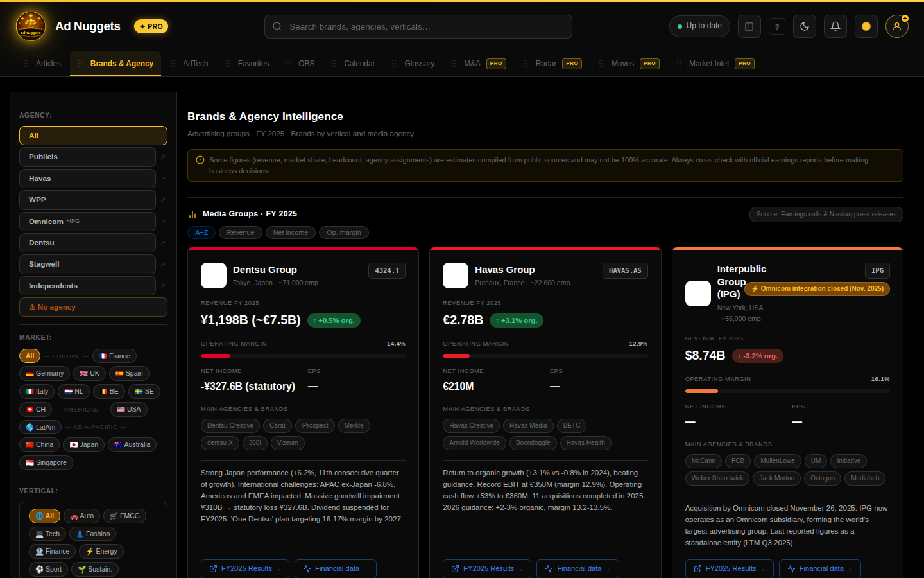Open the Glossary tab
The height and width of the screenshot is (578, 924).
click(413, 64)
